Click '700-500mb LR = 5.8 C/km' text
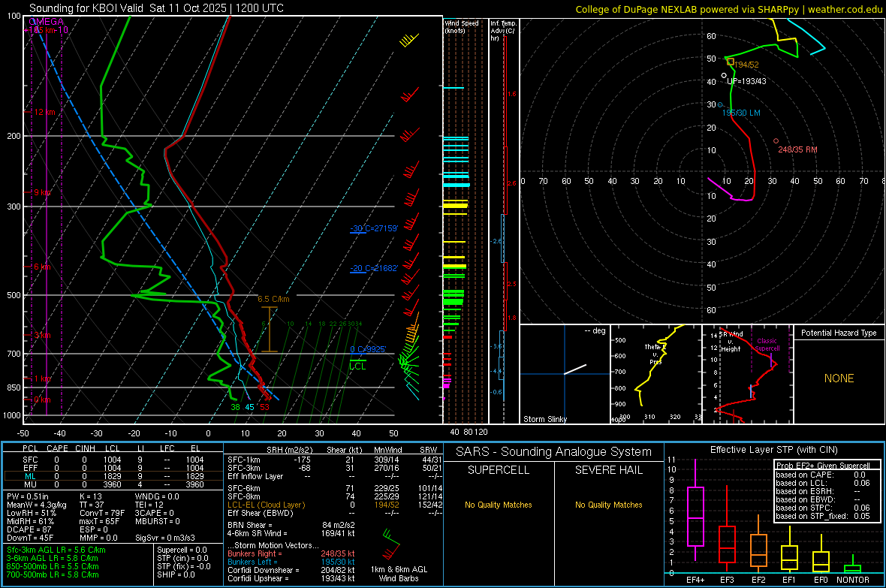This screenshot has height=588, width=886. [x=53, y=574]
